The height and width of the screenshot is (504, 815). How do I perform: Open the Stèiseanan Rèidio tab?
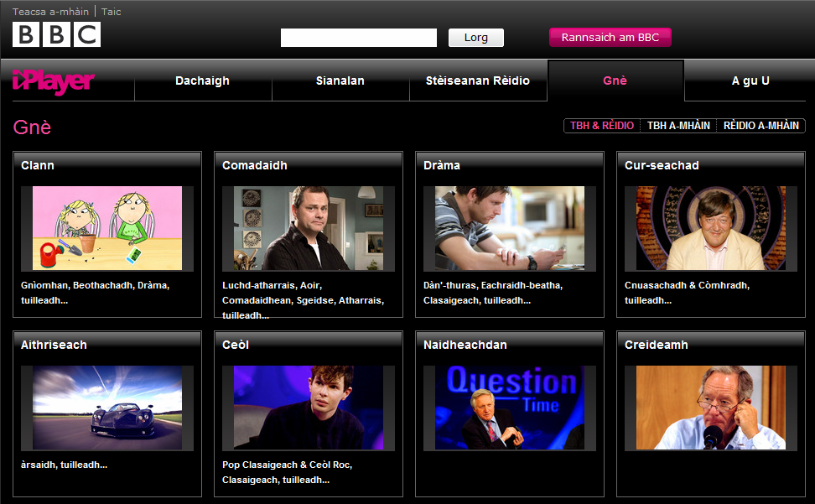pyautogui.click(x=478, y=81)
